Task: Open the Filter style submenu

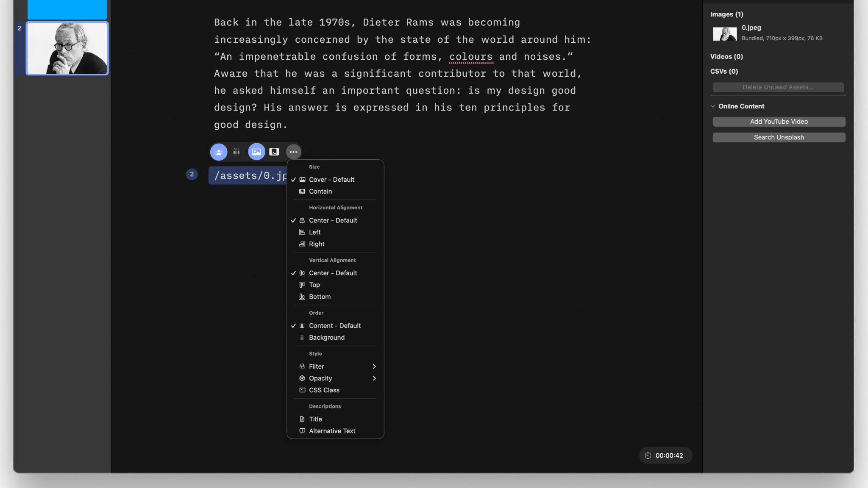Action: click(316, 366)
